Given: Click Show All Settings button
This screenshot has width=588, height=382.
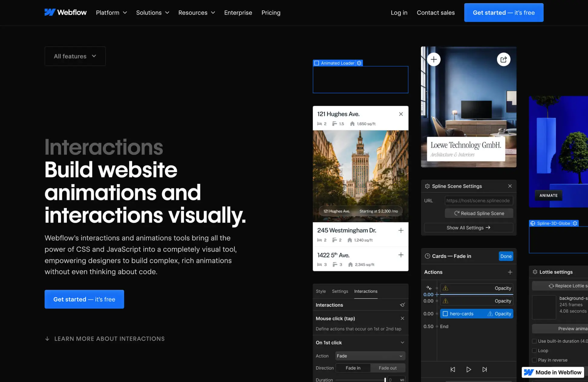Looking at the screenshot, I should pos(469,228).
